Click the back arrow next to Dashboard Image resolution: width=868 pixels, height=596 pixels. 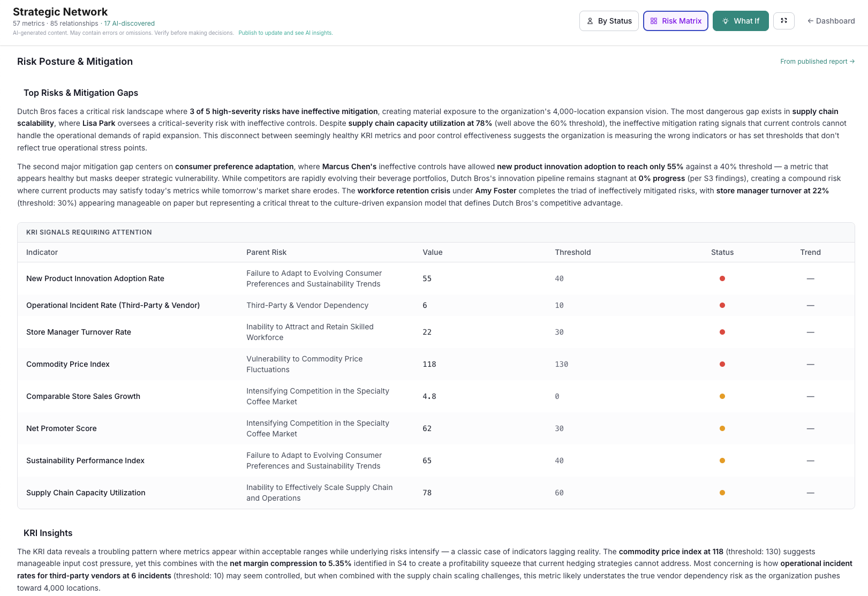pos(810,21)
